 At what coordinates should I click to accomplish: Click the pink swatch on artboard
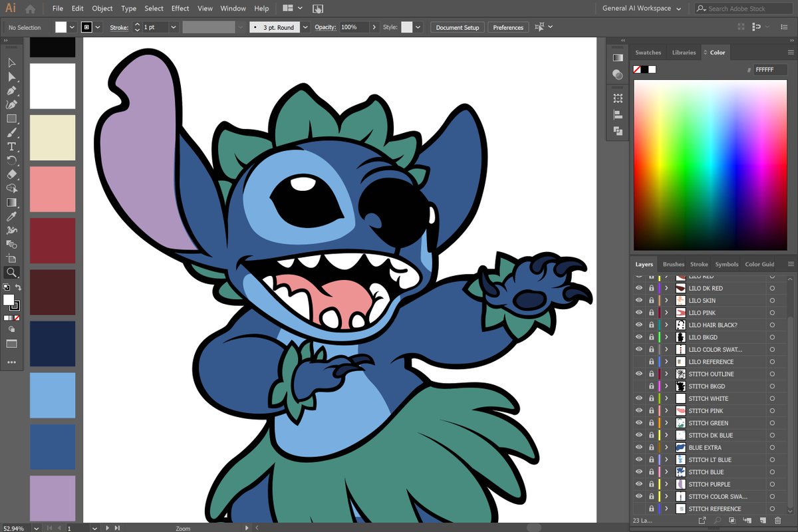[53, 190]
